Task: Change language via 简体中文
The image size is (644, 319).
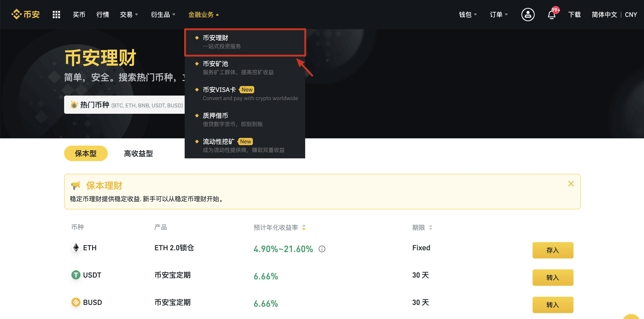Action: click(604, 15)
